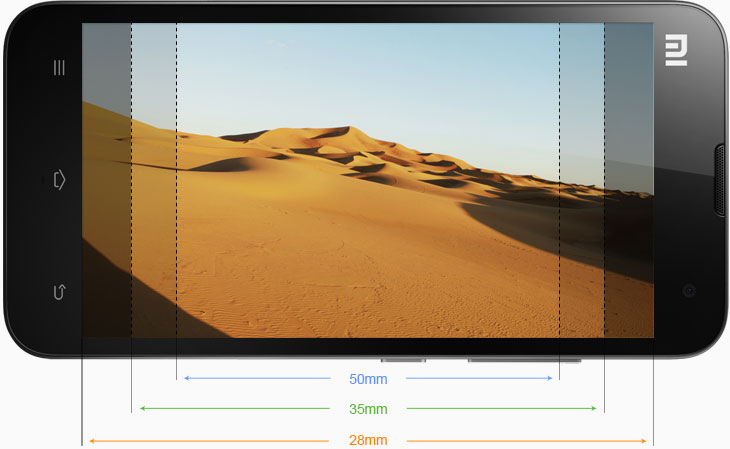Tap the back arrow key on the phone
This screenshot has width=730, height=449.
click(59, 292)
